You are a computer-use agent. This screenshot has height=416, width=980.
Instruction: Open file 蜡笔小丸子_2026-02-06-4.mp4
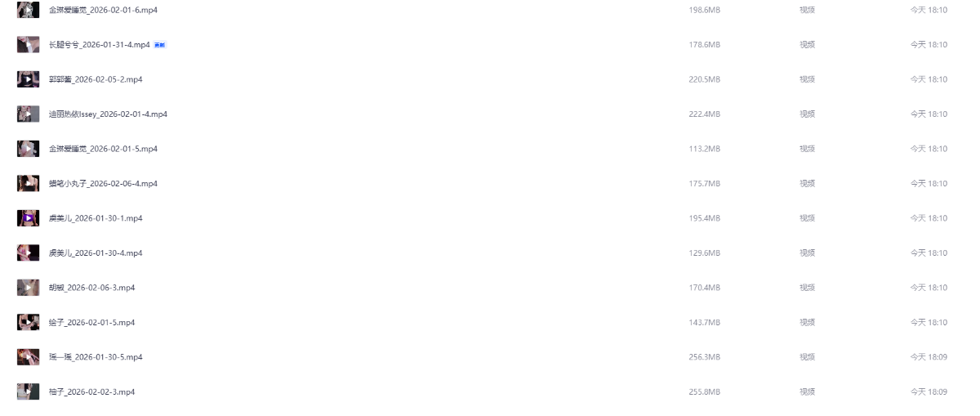tap(103, 184)
